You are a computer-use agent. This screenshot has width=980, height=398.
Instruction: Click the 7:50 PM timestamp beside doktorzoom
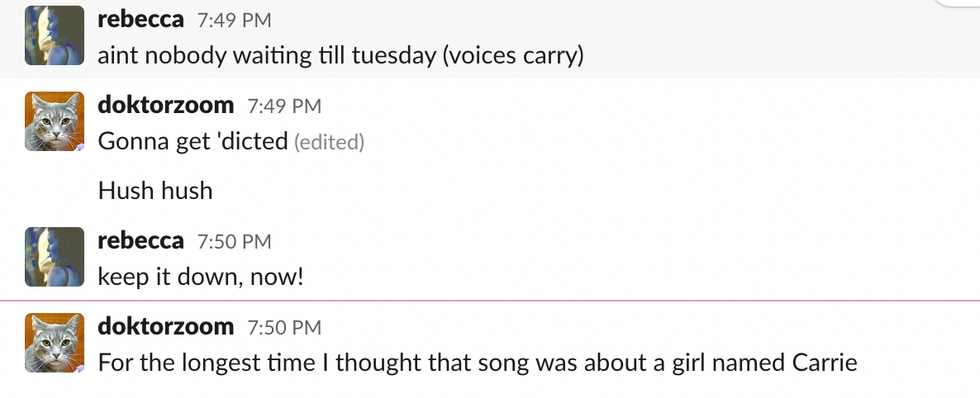pos(284,327)
